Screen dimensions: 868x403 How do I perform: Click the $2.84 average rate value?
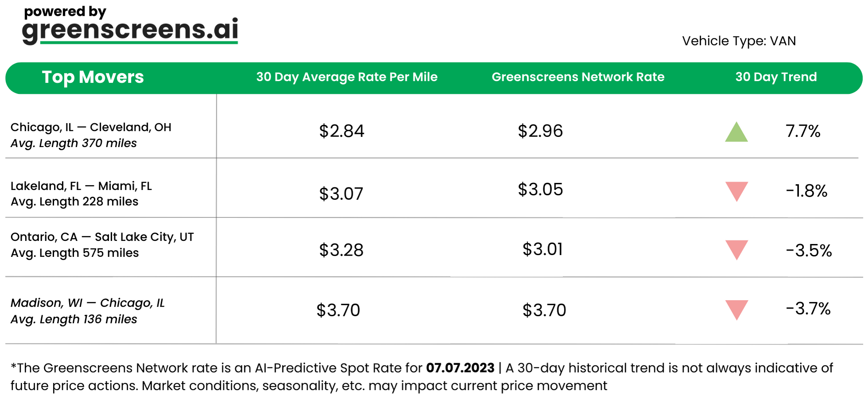(x=342, y=131)
